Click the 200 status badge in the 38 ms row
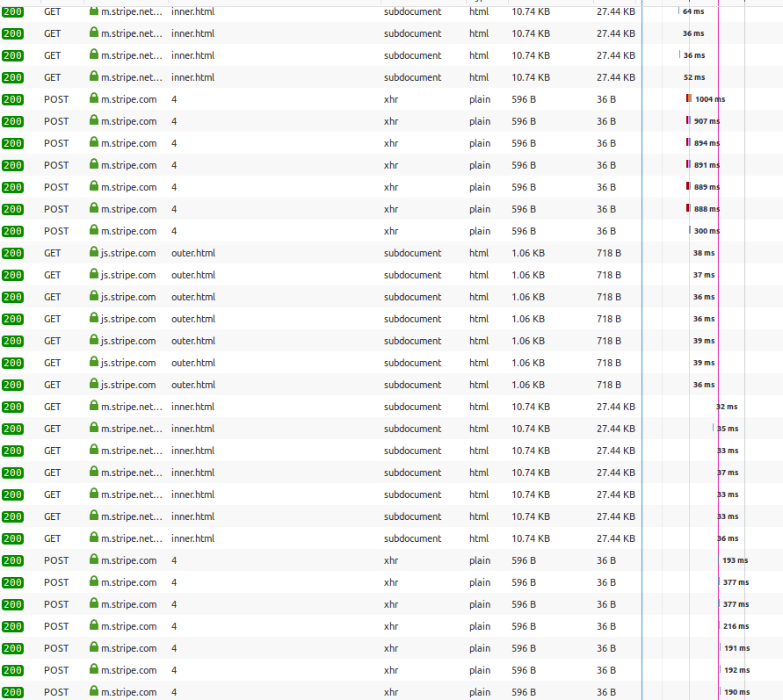The height and width of the screenshot is (700, 783). click(x=12, y=253)
